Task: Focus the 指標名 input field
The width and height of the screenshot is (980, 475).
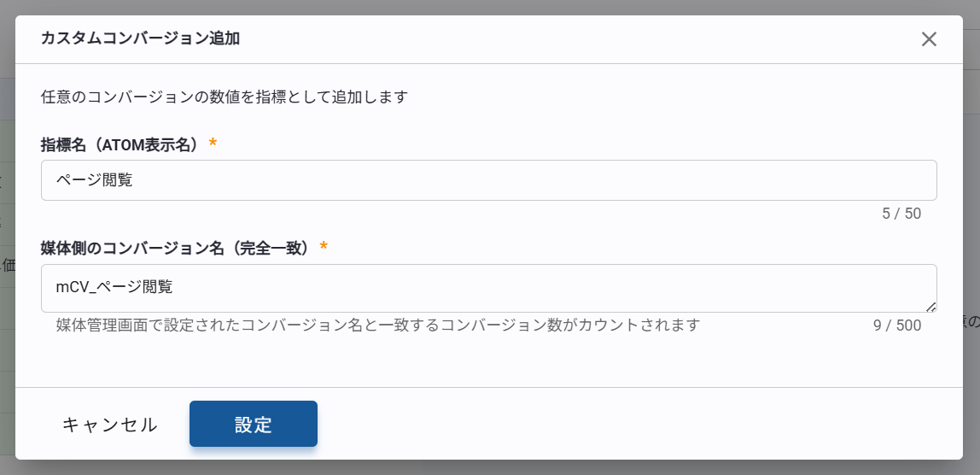Action: coord(488,180)
